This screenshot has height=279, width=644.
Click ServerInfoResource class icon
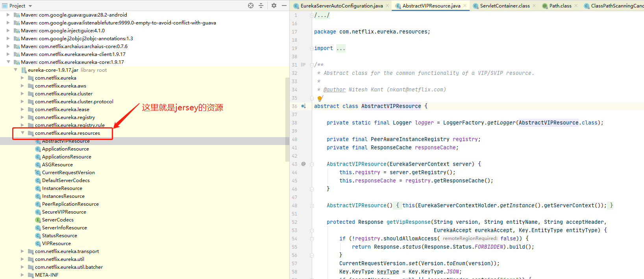pos(38,228)
